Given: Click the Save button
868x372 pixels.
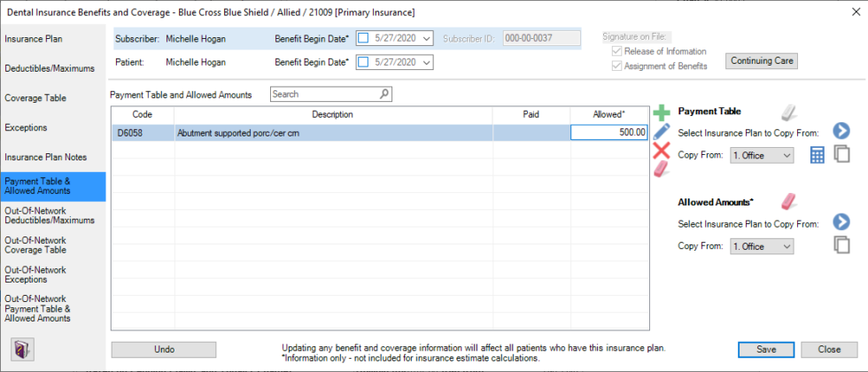Looking at the screenshot, I should click(x=767, y=349).
